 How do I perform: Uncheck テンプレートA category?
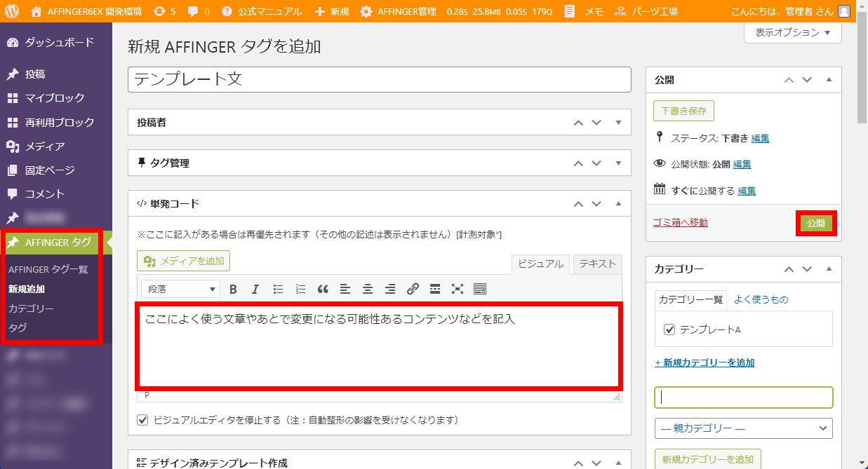(669, 329)
